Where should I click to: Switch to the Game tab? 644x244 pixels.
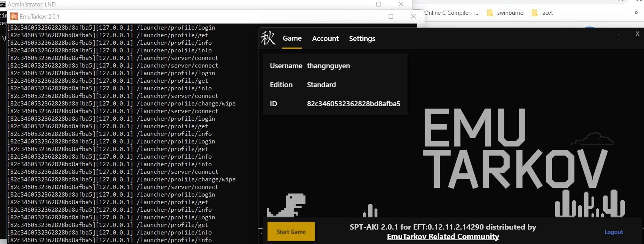tap(292, 38)
